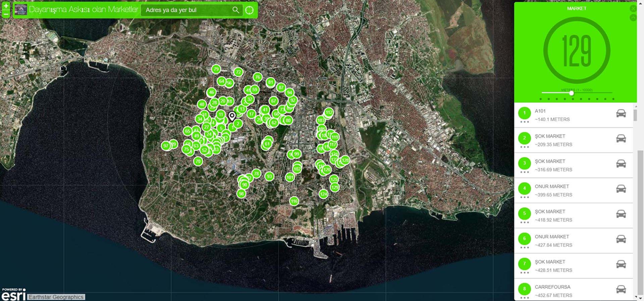Click the search magnifier icon

tap(236, 10)
